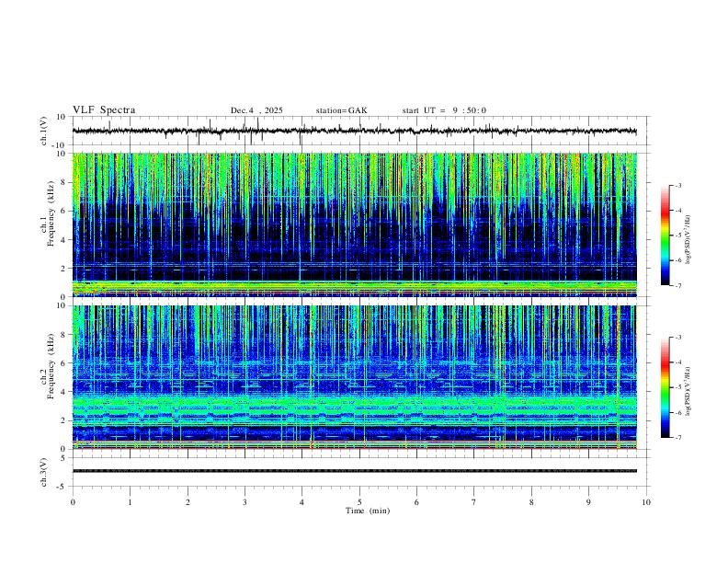This screenshot has height=563, width=728.
Task: Click the "8" tick on the time axis
Action: click(x=531, y=502)
